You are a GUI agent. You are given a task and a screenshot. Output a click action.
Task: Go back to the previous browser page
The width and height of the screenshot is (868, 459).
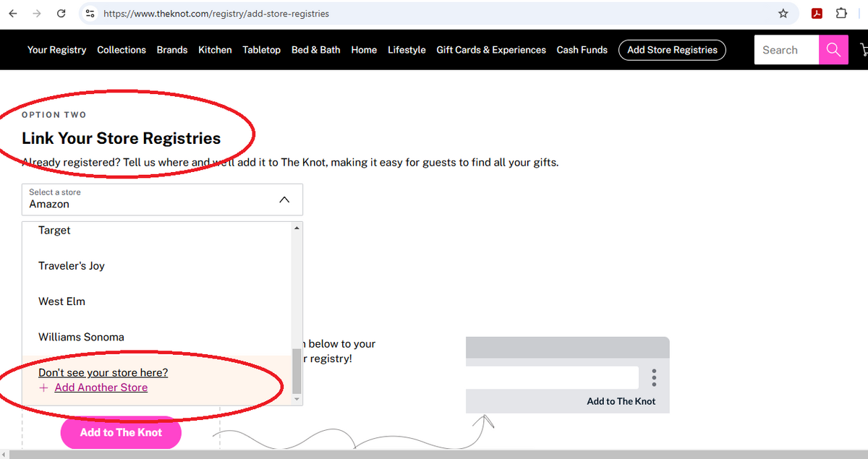point(13,14)
